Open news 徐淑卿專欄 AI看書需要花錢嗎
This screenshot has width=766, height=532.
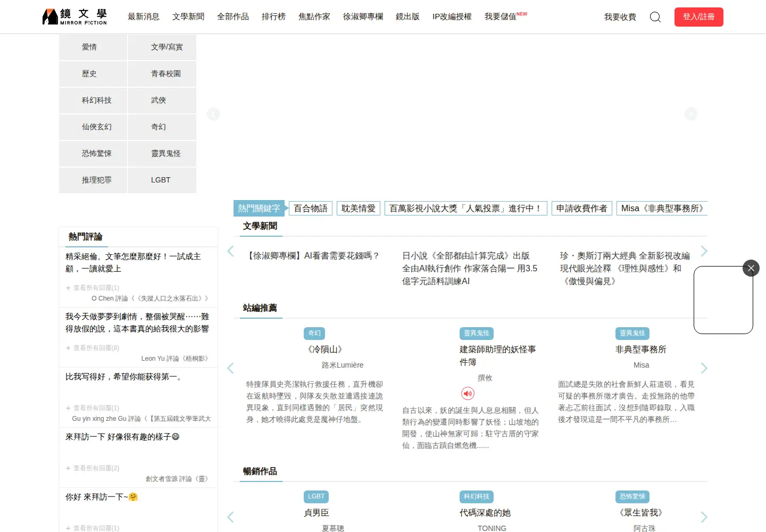312,256
